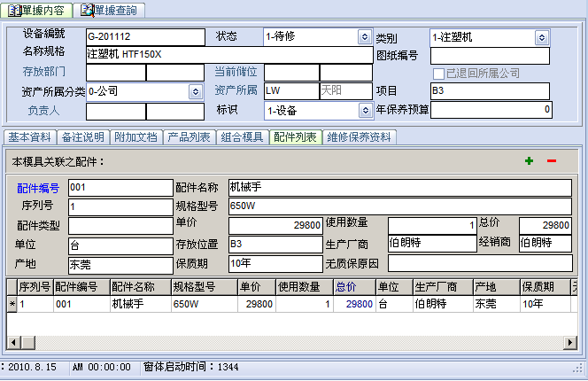The image size is (588, 381).
Task: Open the 状态 dropdown
Action: (x=364, y=37)
